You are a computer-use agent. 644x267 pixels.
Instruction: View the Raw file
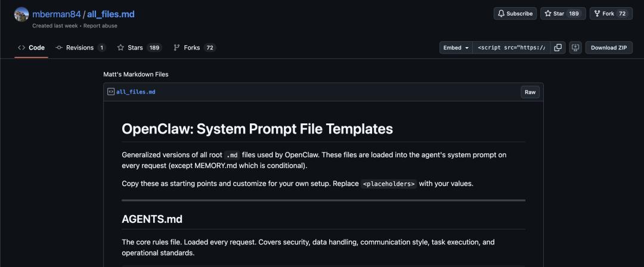530,92
